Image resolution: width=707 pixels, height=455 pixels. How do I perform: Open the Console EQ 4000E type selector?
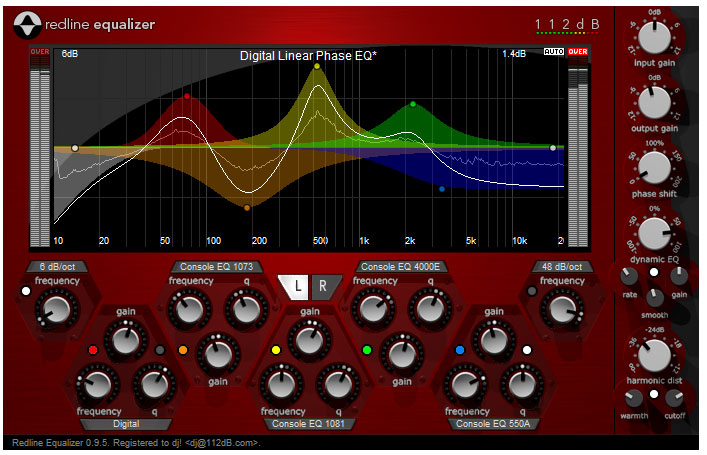pyautogui.click(x=400, y=267)
